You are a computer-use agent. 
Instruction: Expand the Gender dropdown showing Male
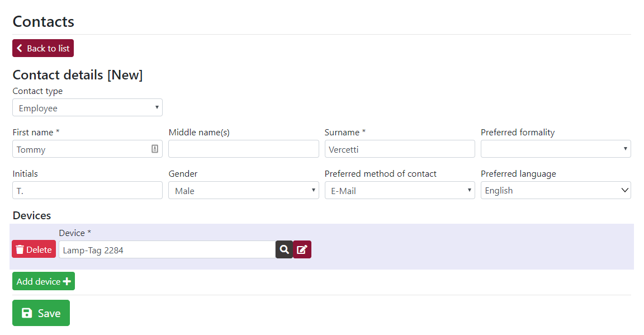tap(244, 190)
